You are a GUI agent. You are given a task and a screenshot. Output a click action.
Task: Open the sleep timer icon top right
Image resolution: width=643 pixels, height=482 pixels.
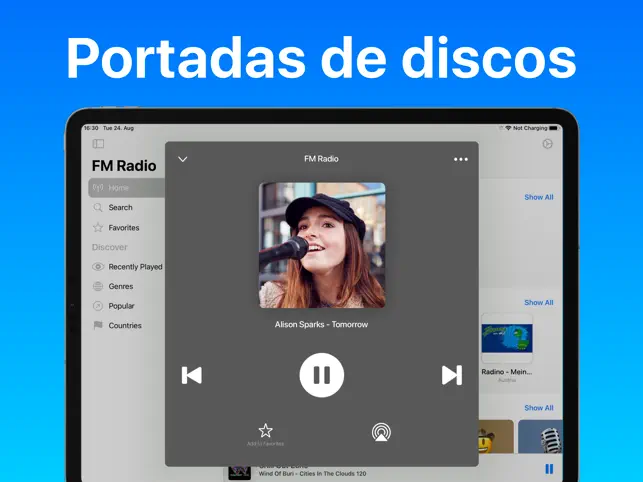pyautogui.click(x=547, y=144)
